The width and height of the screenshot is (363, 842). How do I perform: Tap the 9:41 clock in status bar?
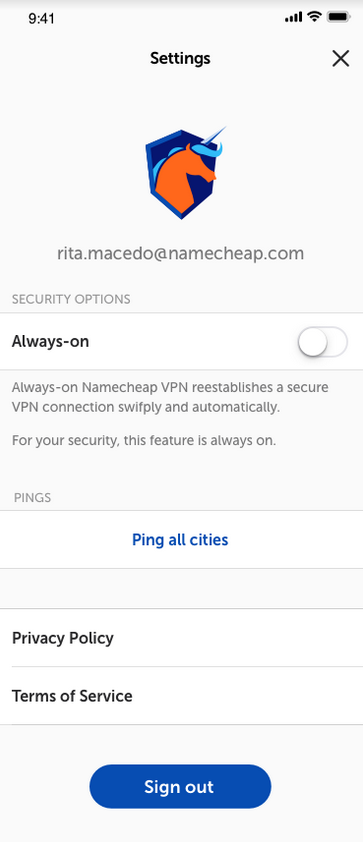tap(41, 18)
